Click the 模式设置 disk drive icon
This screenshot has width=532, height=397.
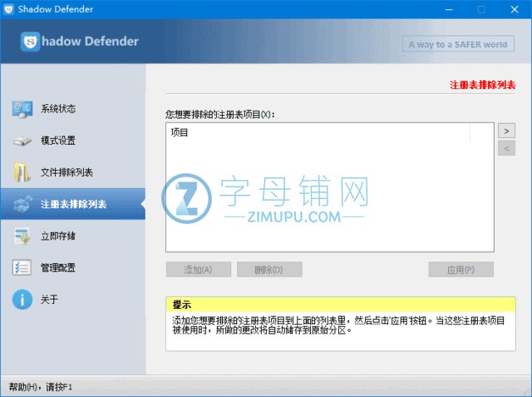pos(22,141)
